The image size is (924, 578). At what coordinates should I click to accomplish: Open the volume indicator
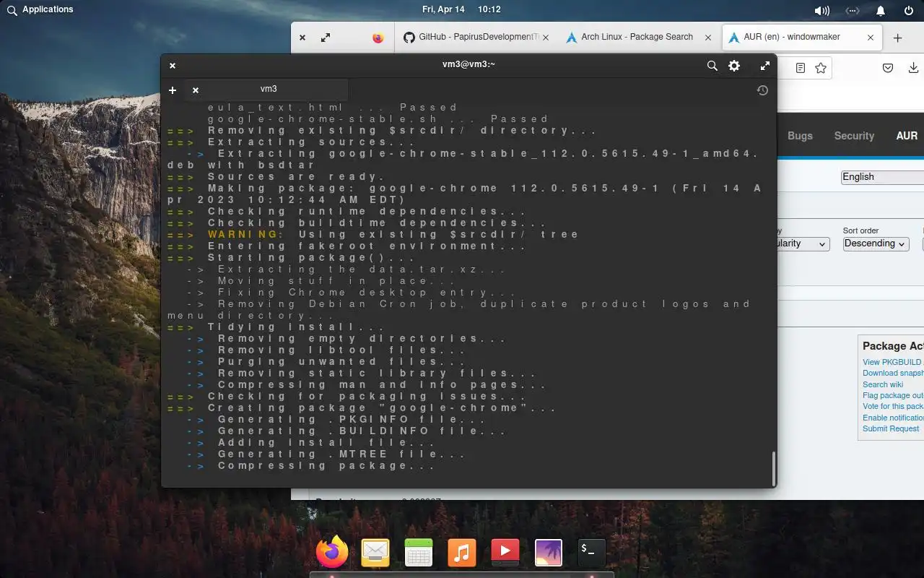pos(821,10)
